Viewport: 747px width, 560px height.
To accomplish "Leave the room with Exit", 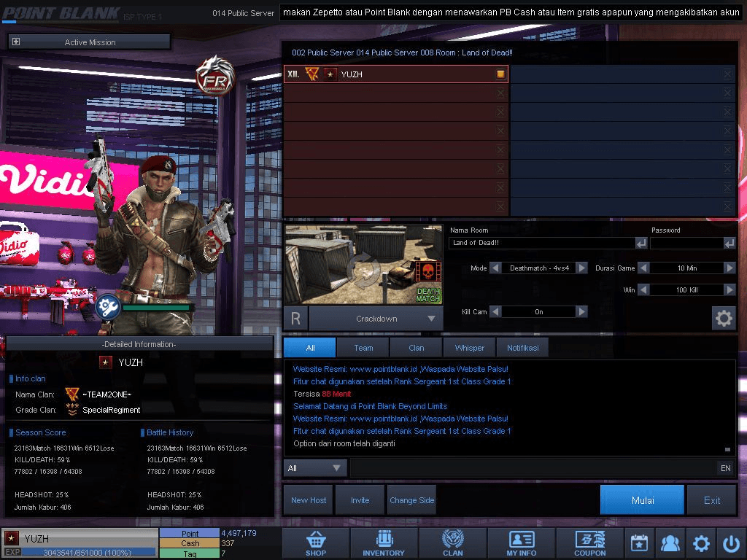I will click(712, 500).
